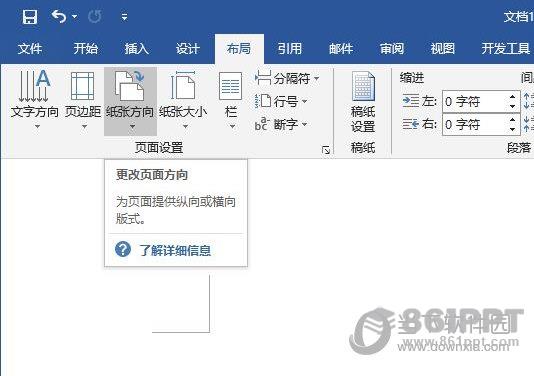
Task: Click the Undo arrow icon
Action: [x=59, y=16]
